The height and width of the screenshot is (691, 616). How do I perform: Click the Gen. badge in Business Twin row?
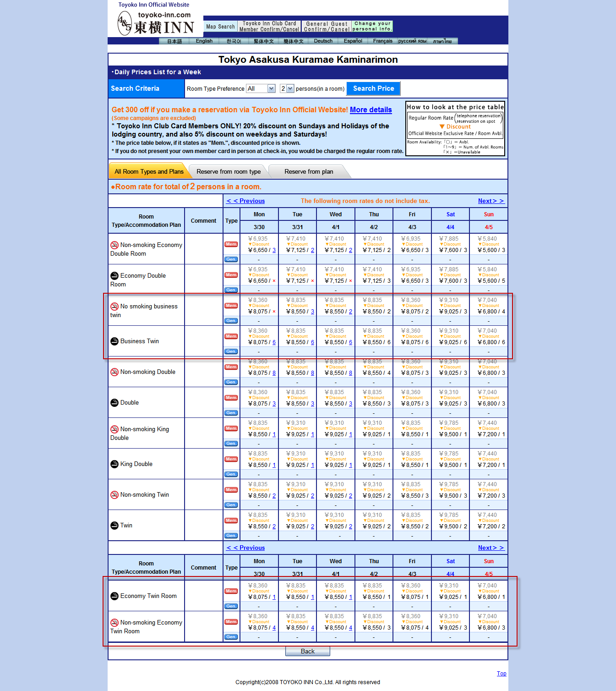pyautogui.click(x=231, y=351)
